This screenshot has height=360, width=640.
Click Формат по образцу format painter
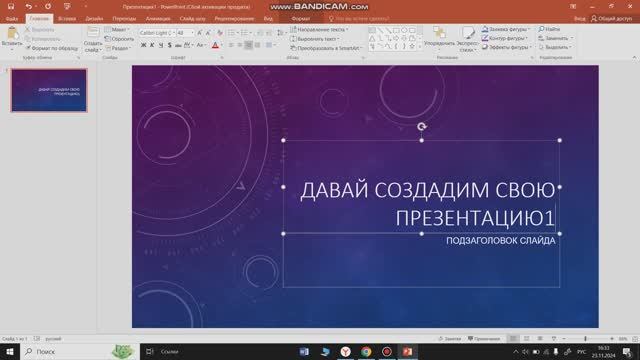(x=51, y=48)
